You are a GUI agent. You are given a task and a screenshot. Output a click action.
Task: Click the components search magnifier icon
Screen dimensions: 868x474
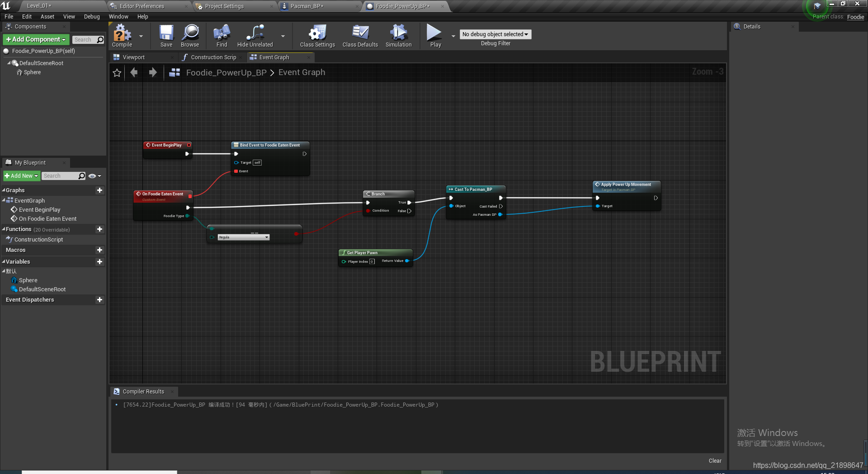click(100, 40)
